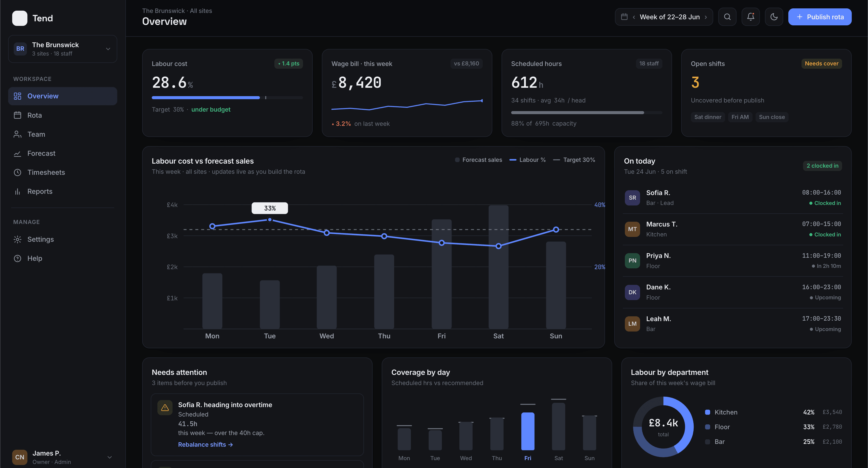Image resolution: width=868 pixels, height=468 pixels.
Task: Click the wage bill sparkline
Action: (407, 105)
